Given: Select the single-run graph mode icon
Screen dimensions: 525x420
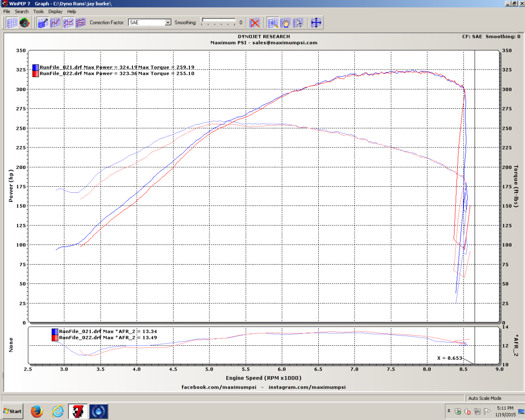Looking at the screenshot, I should coord(43,23).
